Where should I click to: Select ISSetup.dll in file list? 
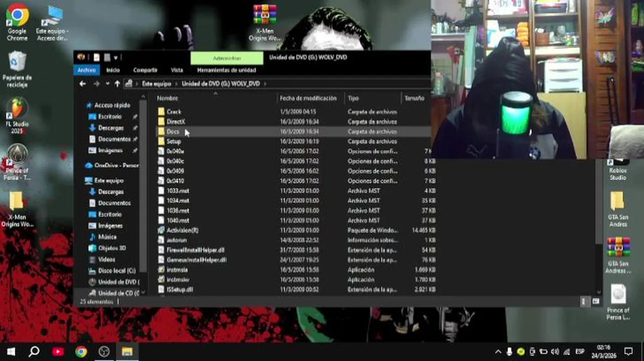pyautogui.click(x=180, y=290)
